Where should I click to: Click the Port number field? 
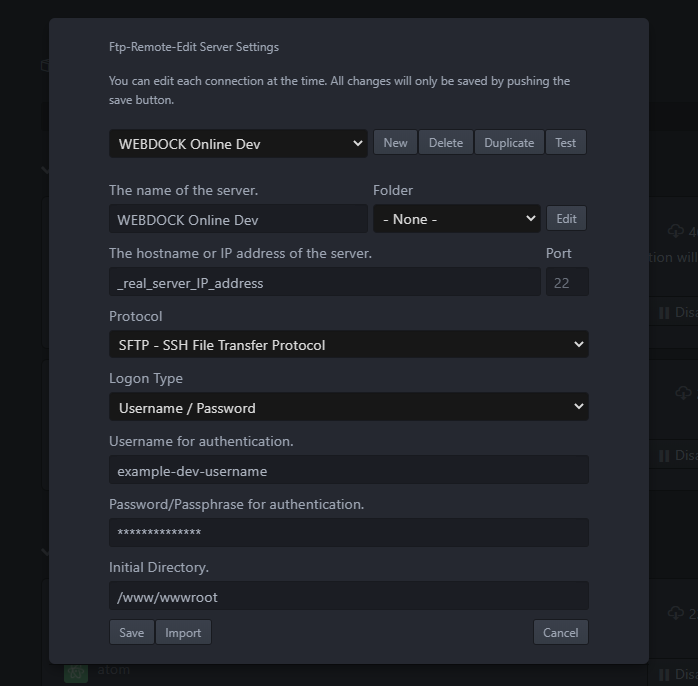click(x=566, y=282)
